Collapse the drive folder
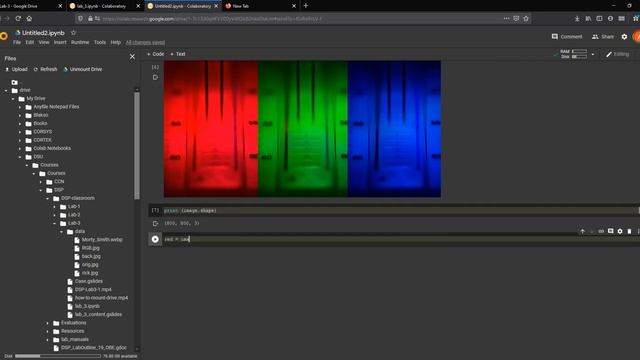This screenshot has width=640, height=360. 6,90
